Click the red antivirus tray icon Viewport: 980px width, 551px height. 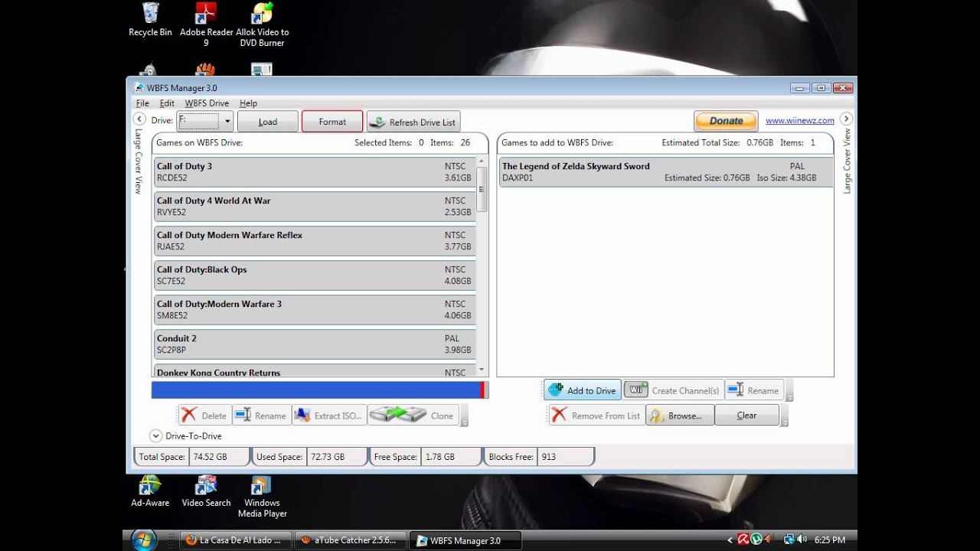pos(743,540)
